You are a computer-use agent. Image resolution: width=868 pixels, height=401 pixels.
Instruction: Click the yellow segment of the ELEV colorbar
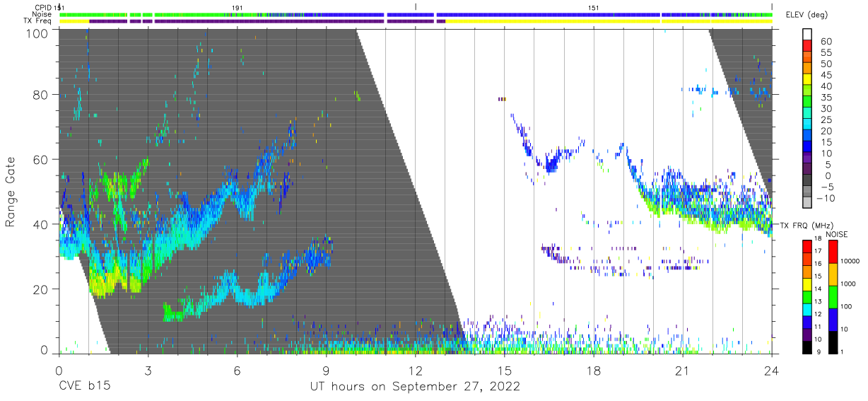(x=807, y=79)
